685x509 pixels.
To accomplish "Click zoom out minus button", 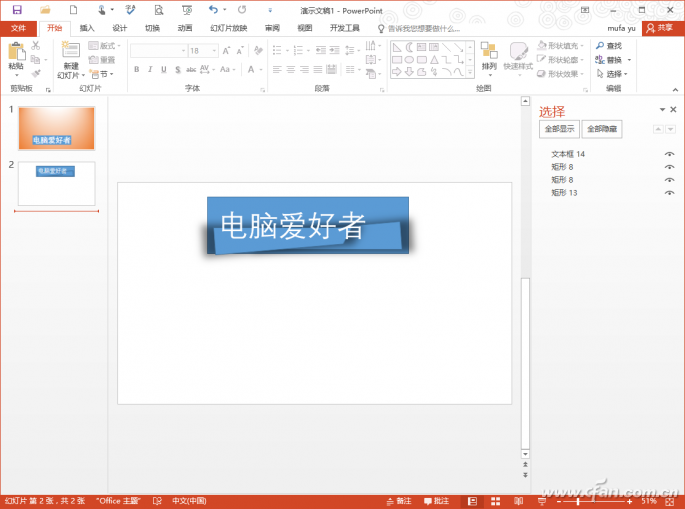I will click(559, 502).
